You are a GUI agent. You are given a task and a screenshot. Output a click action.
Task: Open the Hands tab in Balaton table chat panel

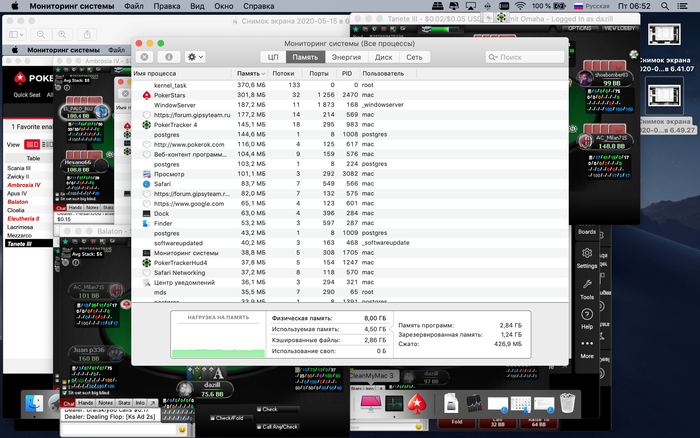click(x=85, y=403)
